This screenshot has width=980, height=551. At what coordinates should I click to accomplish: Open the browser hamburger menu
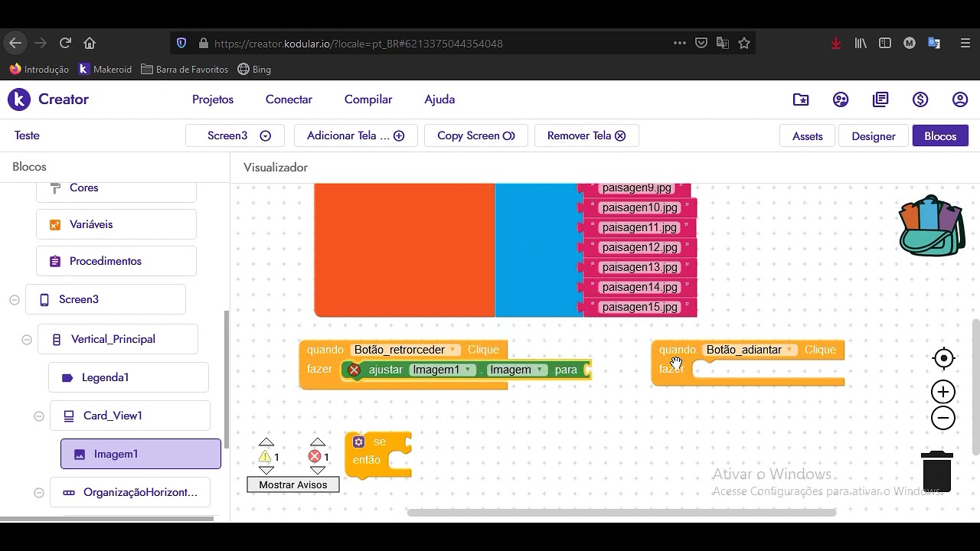(x=965, y=44)
